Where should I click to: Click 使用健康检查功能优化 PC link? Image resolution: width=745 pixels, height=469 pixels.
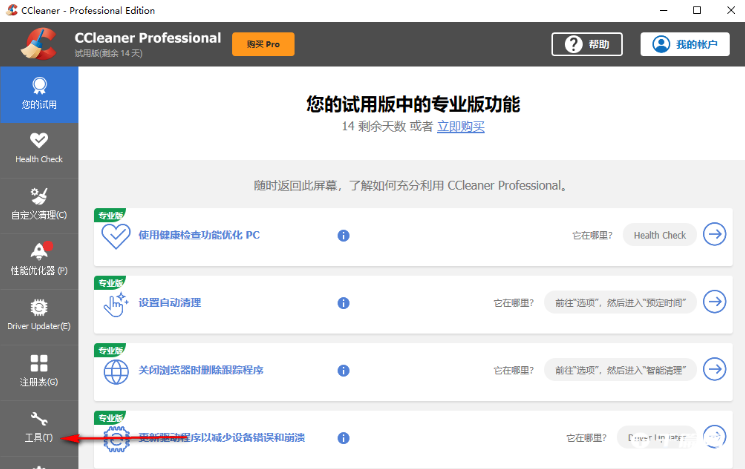(x=199, y=235)
